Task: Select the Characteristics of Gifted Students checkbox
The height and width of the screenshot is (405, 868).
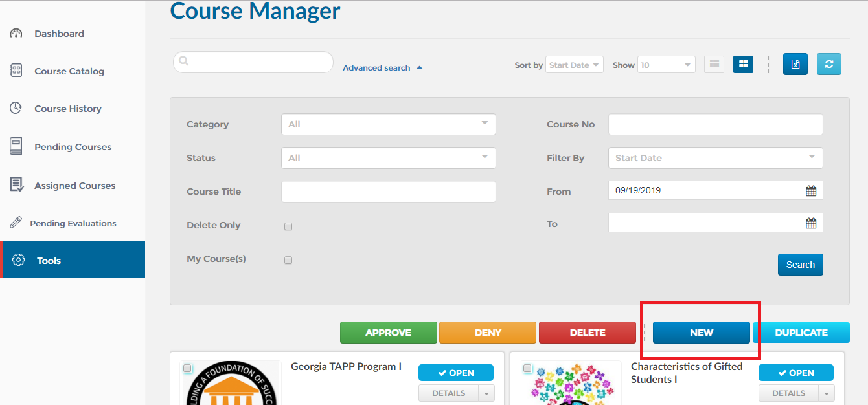Action: tap(527, 368)
